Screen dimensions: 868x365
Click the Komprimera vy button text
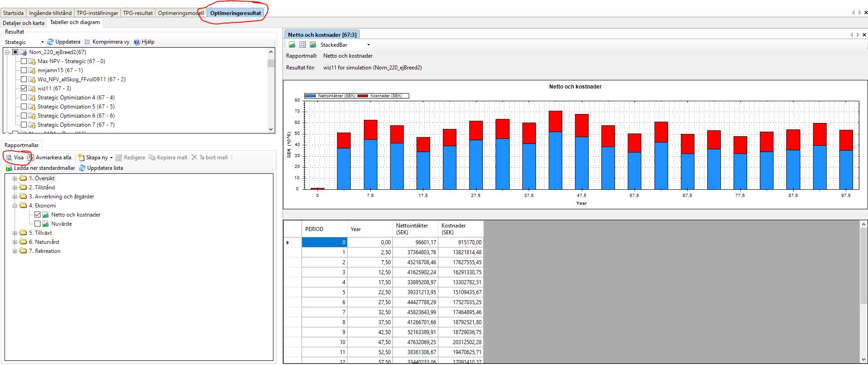pos(111,42)
